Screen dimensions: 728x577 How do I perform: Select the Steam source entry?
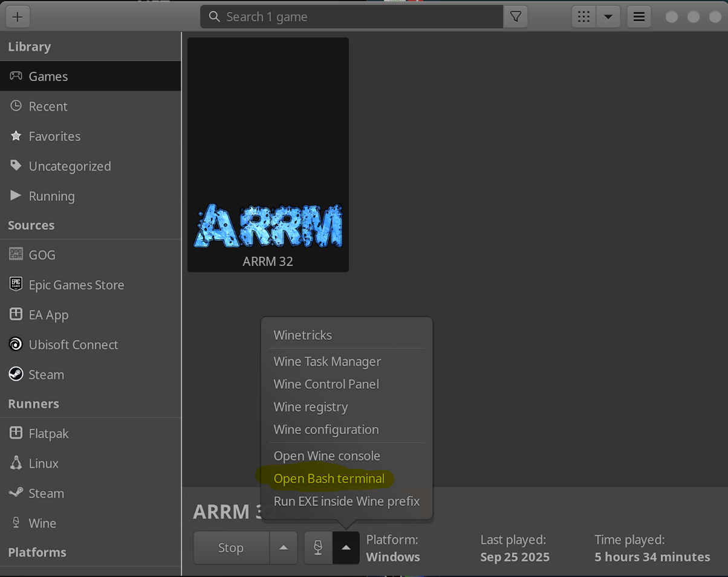46,375
